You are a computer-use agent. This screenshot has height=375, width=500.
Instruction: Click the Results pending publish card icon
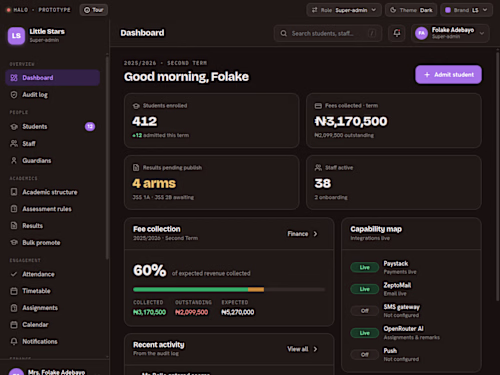click(136, 168)
